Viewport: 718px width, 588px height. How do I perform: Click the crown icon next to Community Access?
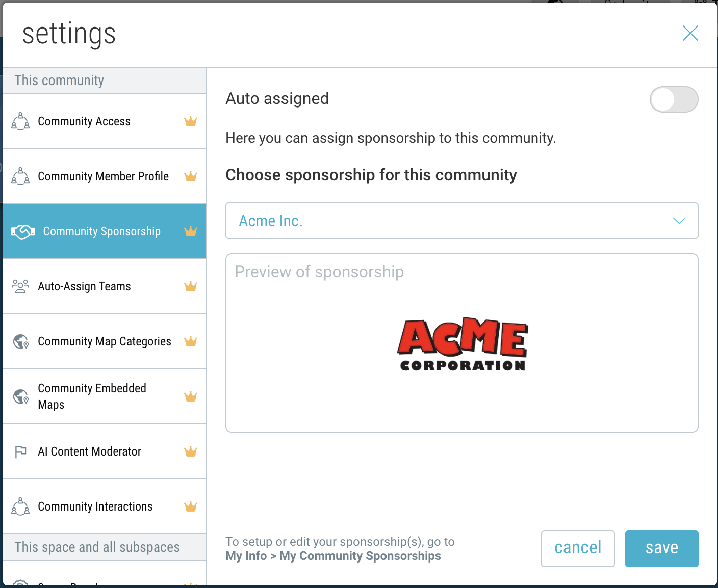[191, 121]
